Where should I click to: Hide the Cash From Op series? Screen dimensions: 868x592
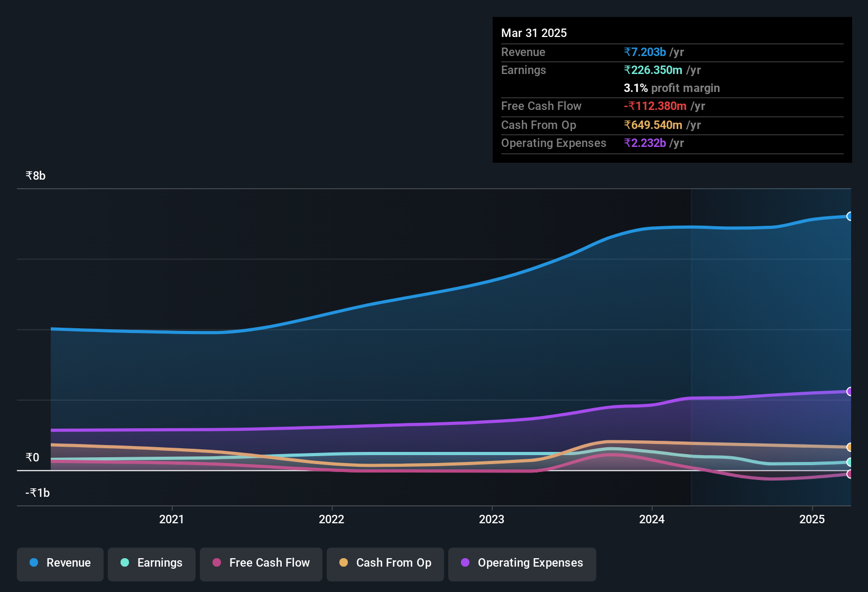[x=385, y=563]
